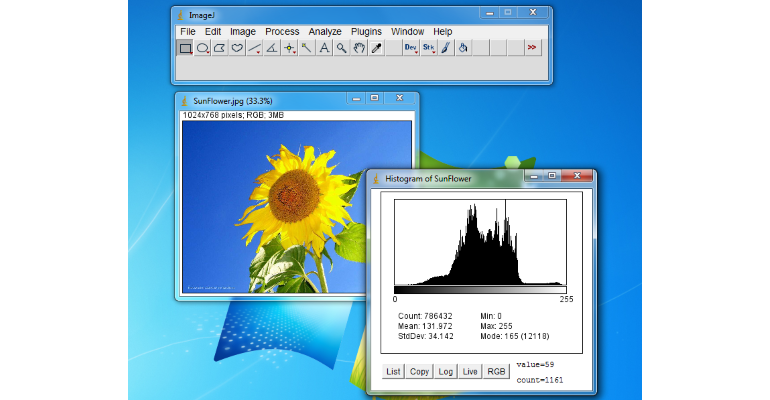Select the Freehand (heart) selection tool

tap(237, 48)
